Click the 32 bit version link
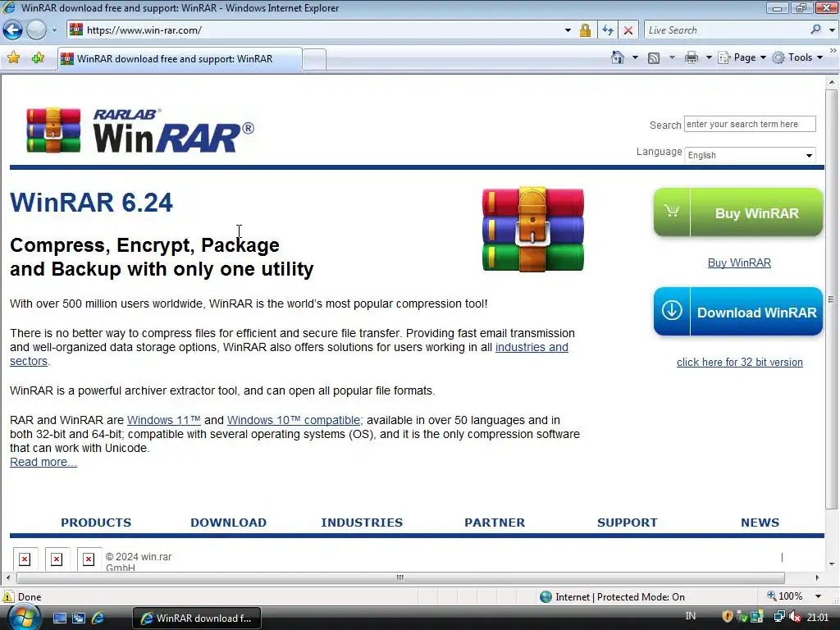 739,362
